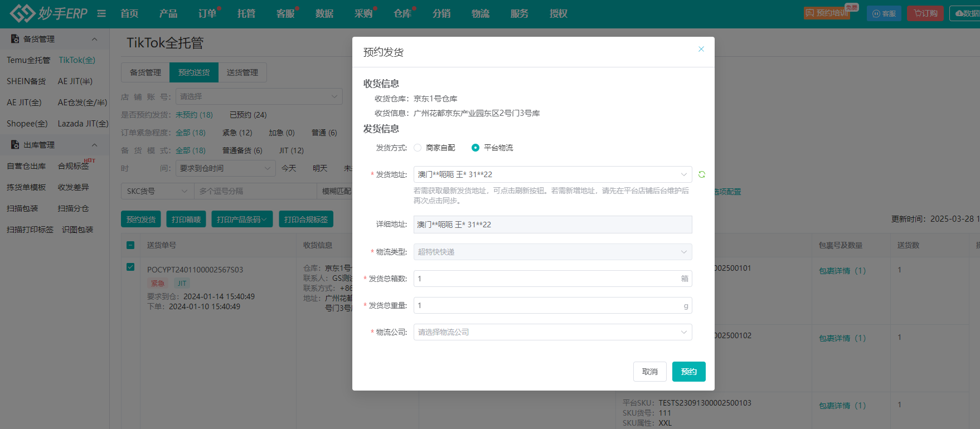This screenshot has height=429, width=980.
Task: Open the 数据 cloud button in header
Action: pyautogui.click(x=966, y=13)
